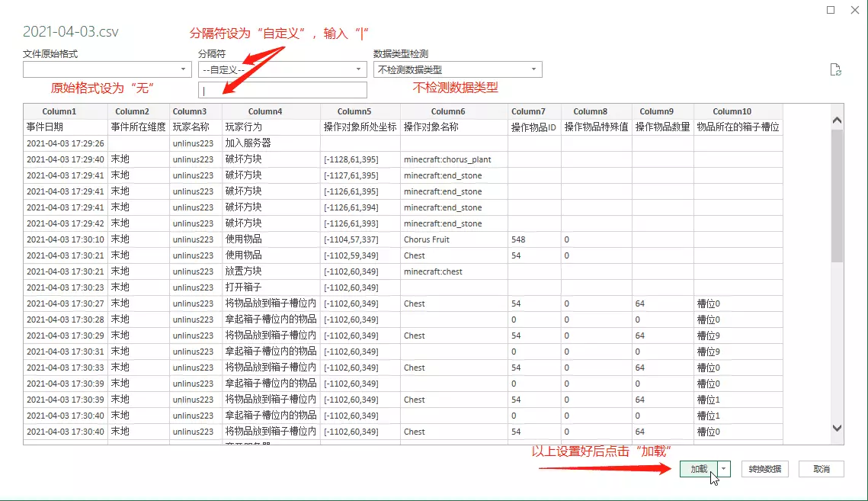The width and height of the screenshot is (868, 501).
Task: Click the 取消 button
Action: [x=822, y=469]
